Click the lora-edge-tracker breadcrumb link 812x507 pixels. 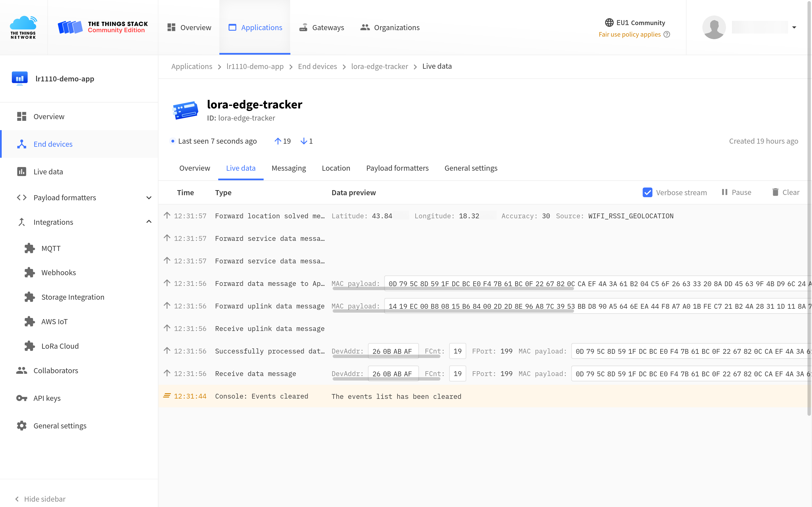point(379,66)
